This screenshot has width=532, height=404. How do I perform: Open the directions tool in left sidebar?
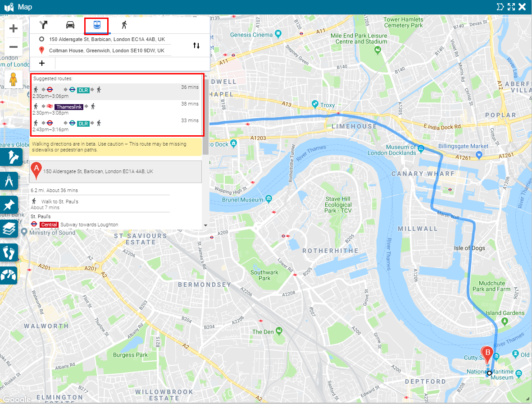[x=10, y=157]
